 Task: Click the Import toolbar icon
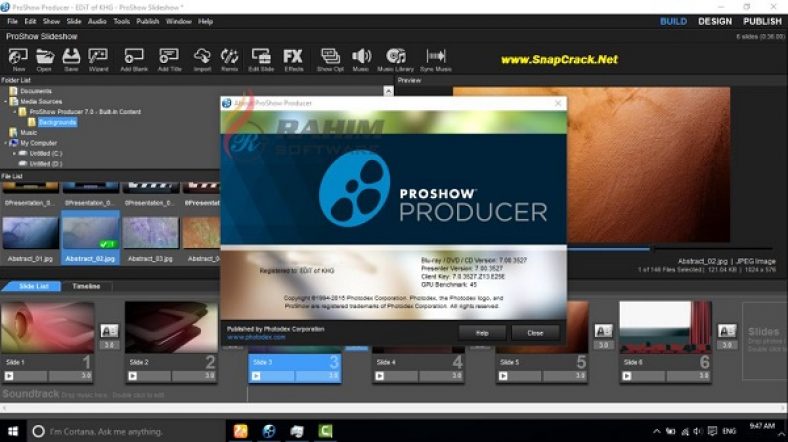pyautogui.click(x=202, y=58)
